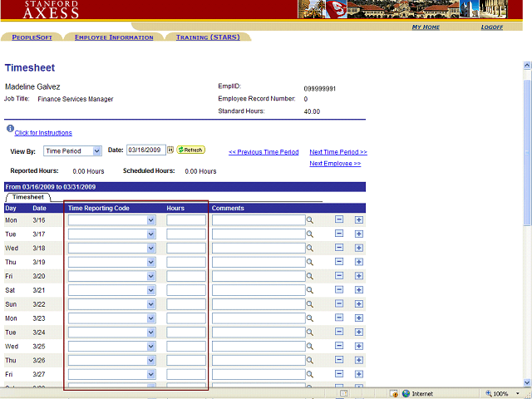
Task: Click the comments lookup magnifier for Mon 3/16
Action: [x=309, y=220]
